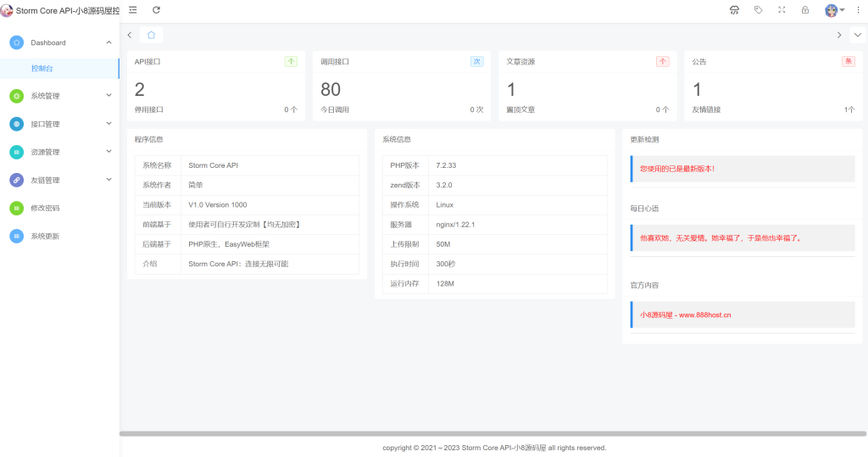Toggle the sidebar collapse icon
868x457 pixels.
point(133,10)
